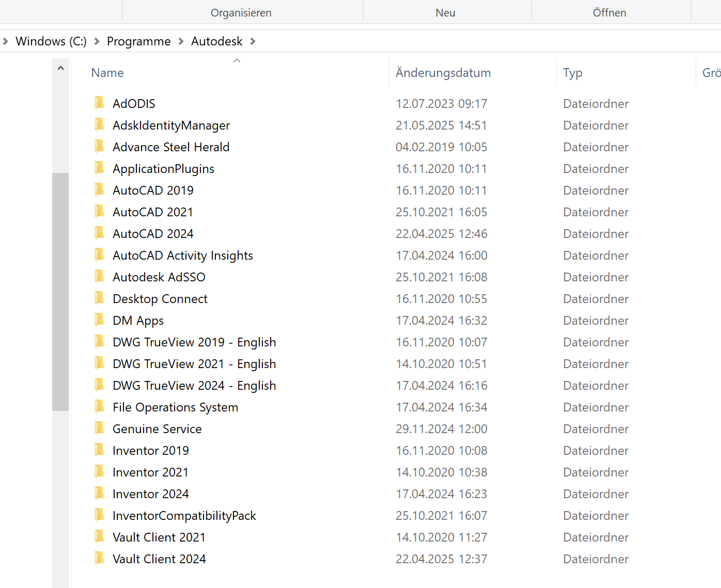Select the AutoCAD 2019 folder name
Image resolution: width=721 pixels, height=588 pixels.
coord(153,190)
